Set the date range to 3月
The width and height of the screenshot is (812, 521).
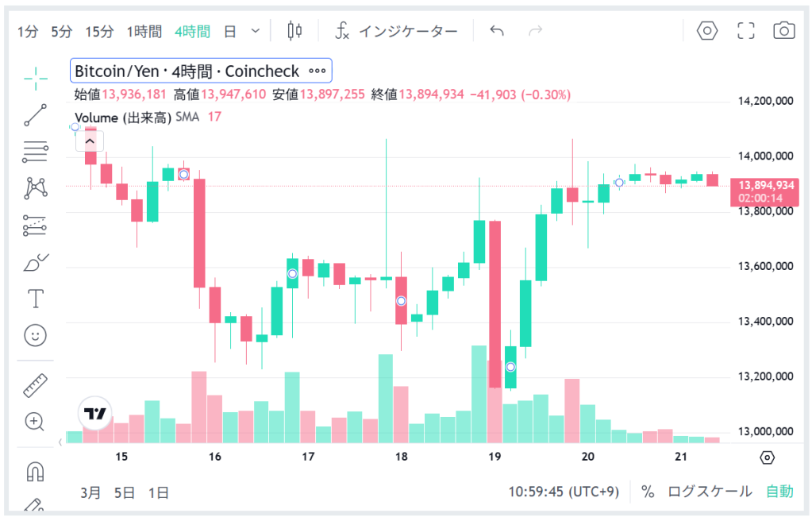[90, 492]
